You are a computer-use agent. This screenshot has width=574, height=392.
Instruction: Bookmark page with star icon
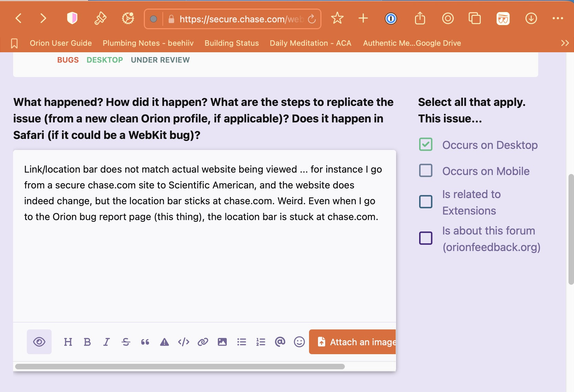pos(337,18)
